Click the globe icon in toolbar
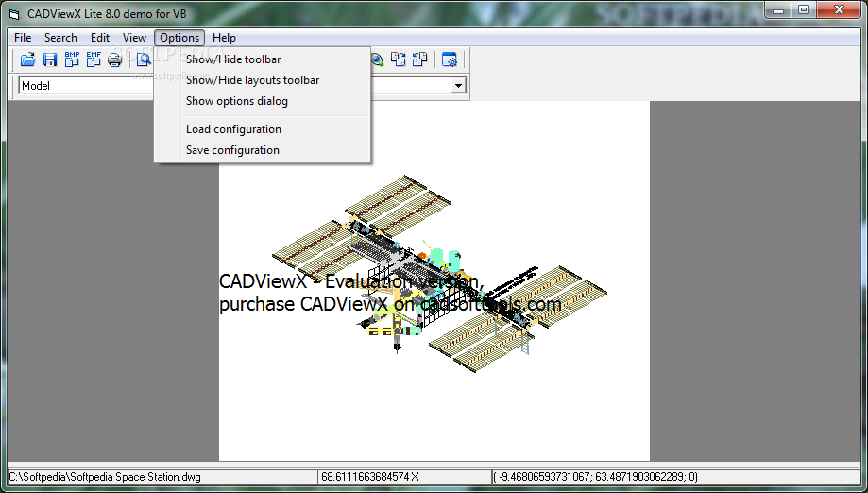868x493 pixels. pyautogui.click(x=377, y=59)
